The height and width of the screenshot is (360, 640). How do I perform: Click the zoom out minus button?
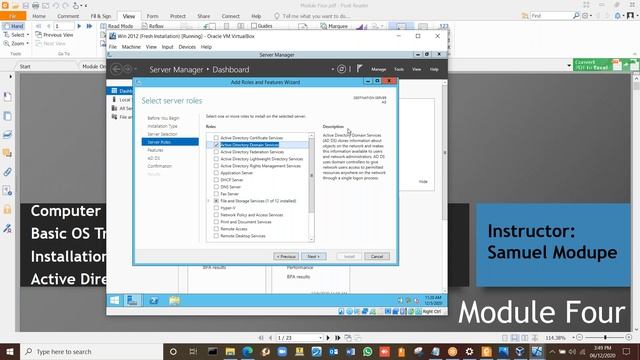pos(580,338)
